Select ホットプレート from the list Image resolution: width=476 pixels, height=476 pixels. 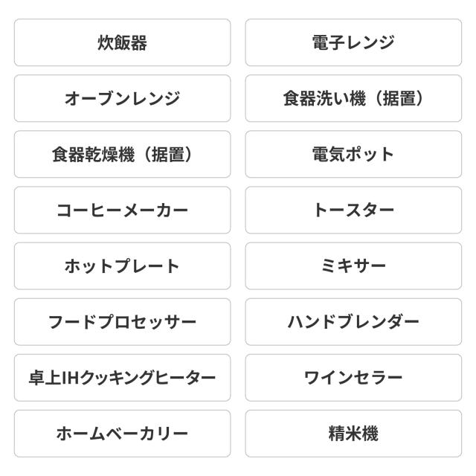click(x=122, y=266)
